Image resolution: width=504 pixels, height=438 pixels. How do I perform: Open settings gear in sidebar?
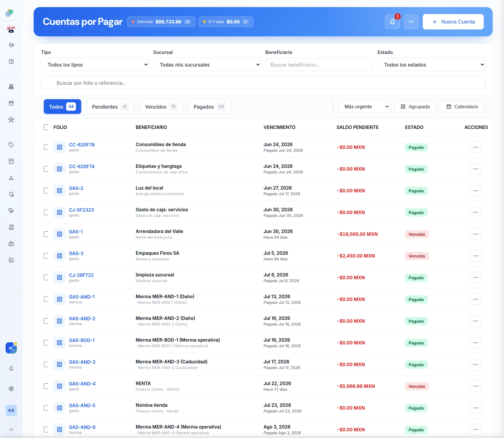coord(11,389)
